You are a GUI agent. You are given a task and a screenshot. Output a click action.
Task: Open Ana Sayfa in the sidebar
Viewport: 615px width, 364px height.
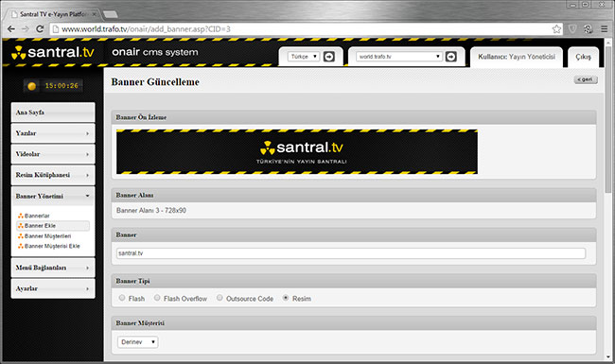pyautogui.click(x=53, y=113)
